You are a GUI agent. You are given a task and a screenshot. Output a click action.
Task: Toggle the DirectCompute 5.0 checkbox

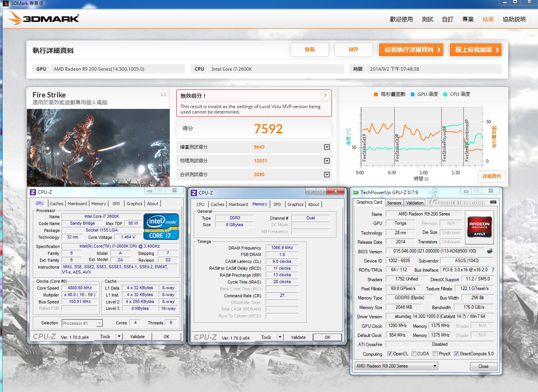tap(456, 354)
